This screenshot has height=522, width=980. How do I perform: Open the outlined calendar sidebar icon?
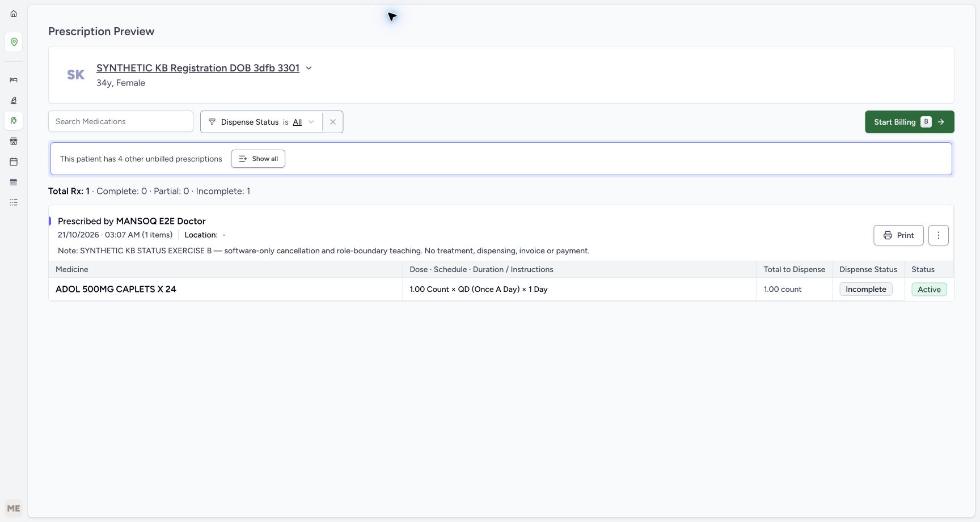(14, 162)
